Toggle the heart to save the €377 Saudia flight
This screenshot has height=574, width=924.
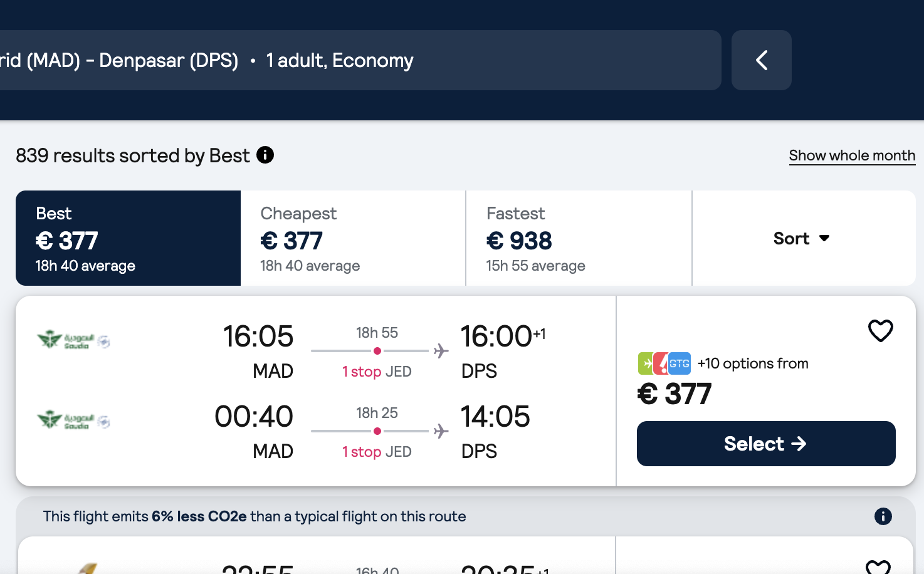tap(881, 330)
